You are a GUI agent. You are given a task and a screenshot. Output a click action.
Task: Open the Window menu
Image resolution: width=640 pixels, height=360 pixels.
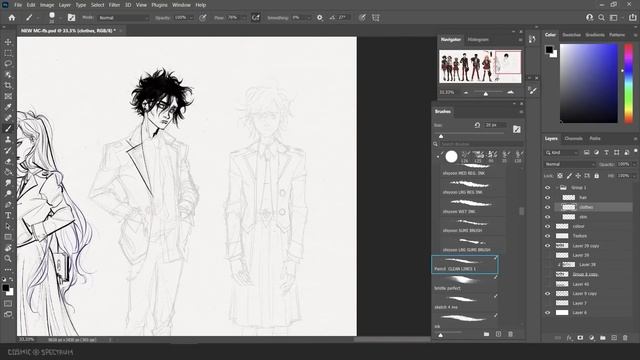pos(181,5)
